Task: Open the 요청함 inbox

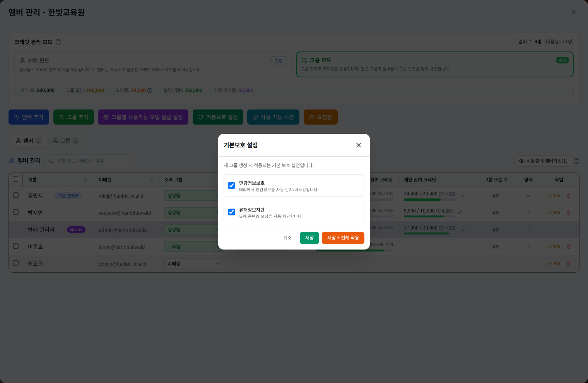Action: pyautogui.click(x=321, y=117)
